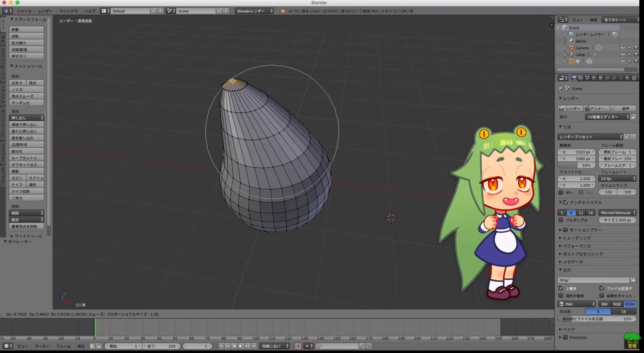The height and width of the screenshot is (353, 644).
Task: Open the UV画像エディター display dropdown
Action: coord(607,117)
